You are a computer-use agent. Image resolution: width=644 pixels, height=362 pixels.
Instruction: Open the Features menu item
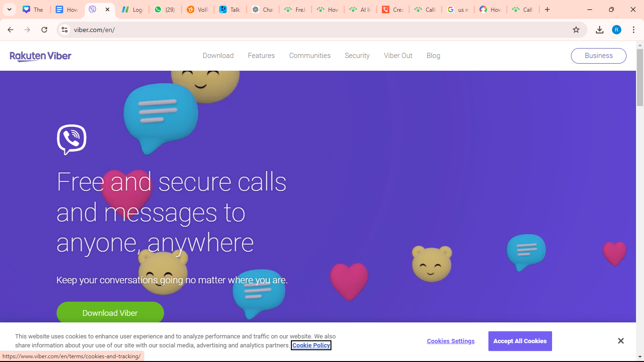(x=261, y=56)
